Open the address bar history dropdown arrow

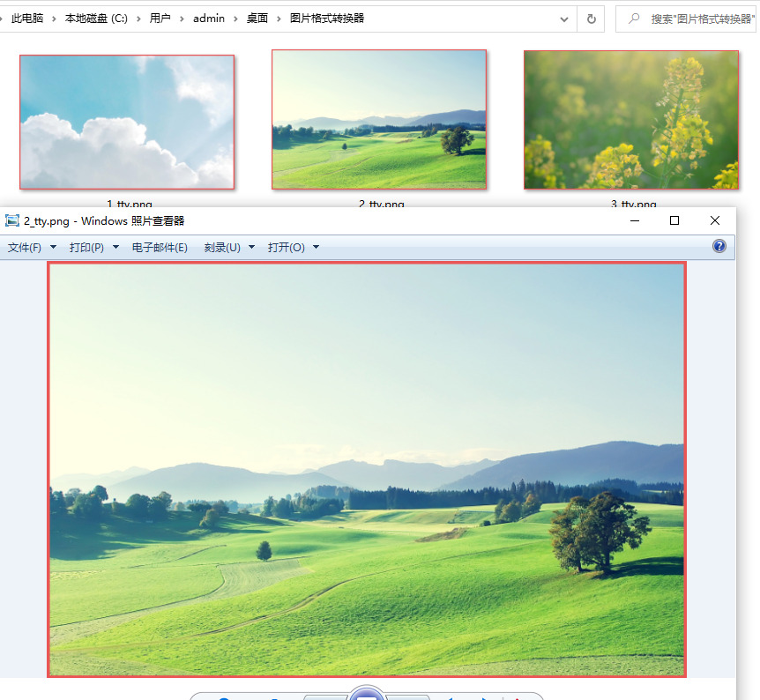tap(564, 19)
